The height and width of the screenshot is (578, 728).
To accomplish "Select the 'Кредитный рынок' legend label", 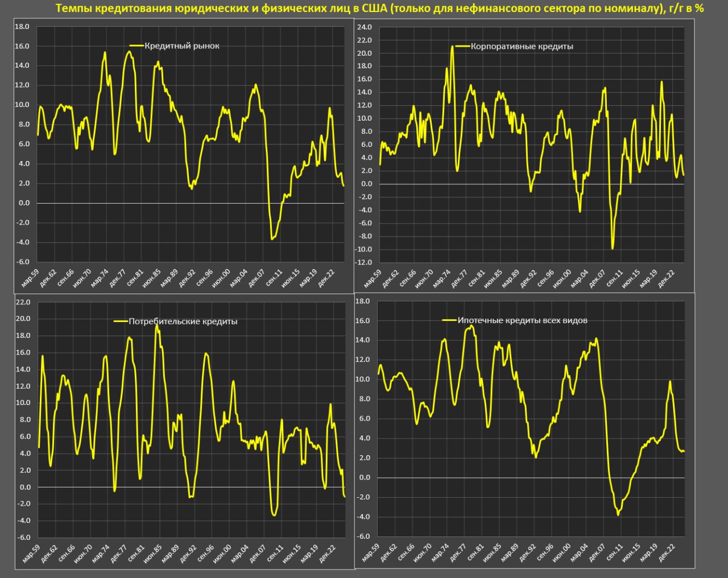I will coord(181,46).
